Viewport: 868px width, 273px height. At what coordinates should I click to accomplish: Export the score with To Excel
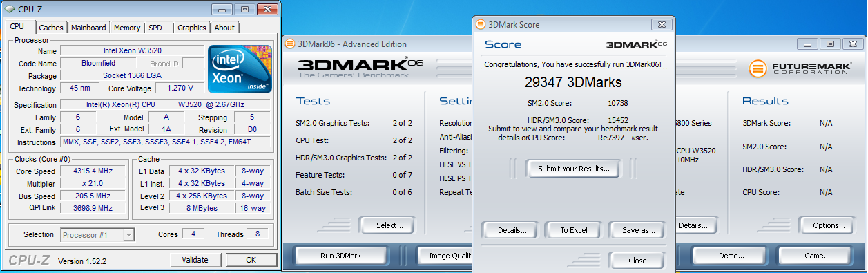(573, 230)
